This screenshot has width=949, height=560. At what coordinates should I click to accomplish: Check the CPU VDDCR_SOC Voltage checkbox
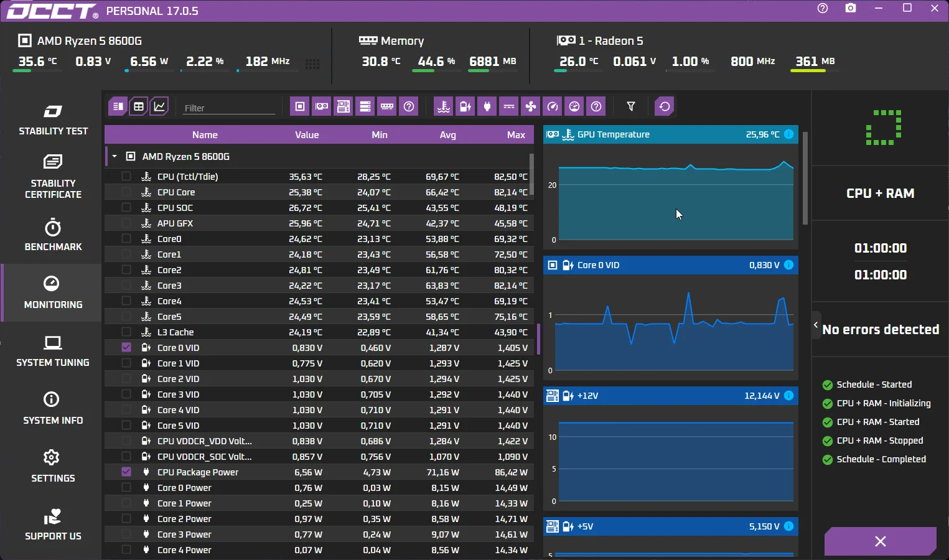[x=126, y=457]
